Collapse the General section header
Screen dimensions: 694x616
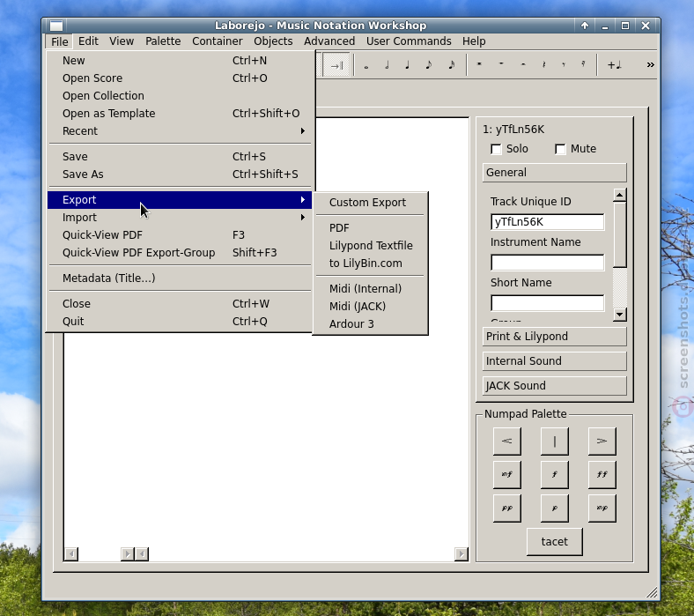pyautogui.click(x=555, y=172)
